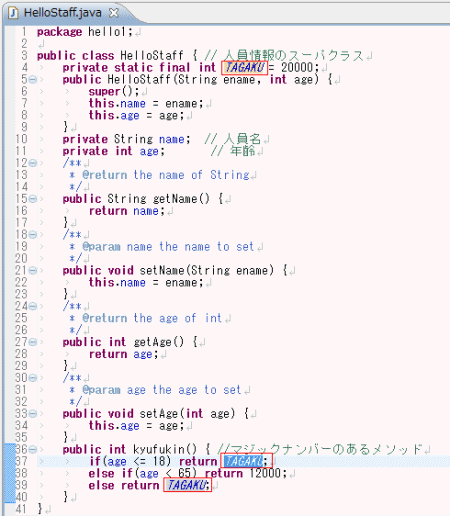Click 'return age' statement on line 28

click(x=123, y=354)
